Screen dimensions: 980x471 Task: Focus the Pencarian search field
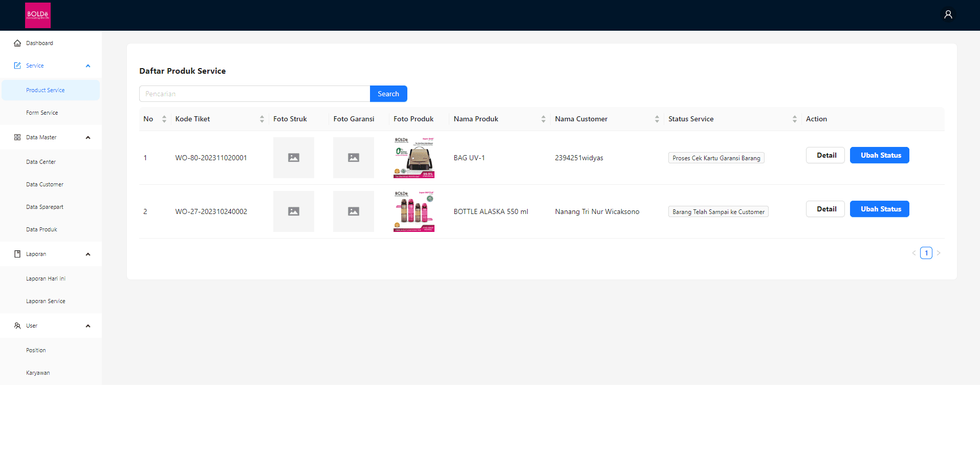254,94
